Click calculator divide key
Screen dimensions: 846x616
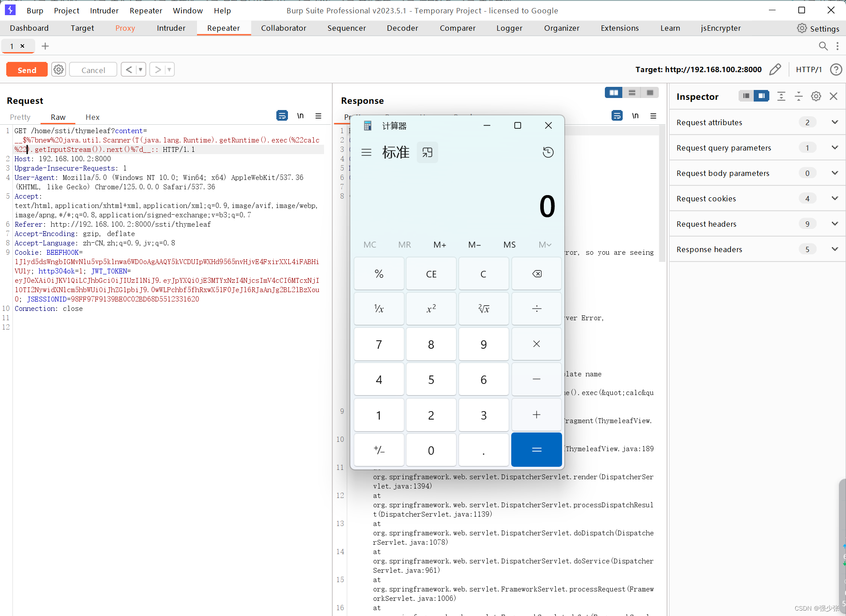pos(537,309)
